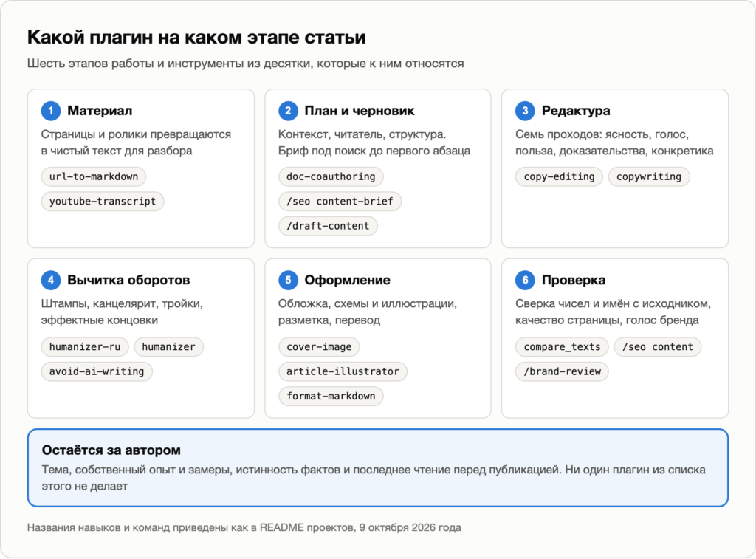Click the «План и черновик» card title
The width and height of the screenshot is (756, 559).
pos(360,111)
